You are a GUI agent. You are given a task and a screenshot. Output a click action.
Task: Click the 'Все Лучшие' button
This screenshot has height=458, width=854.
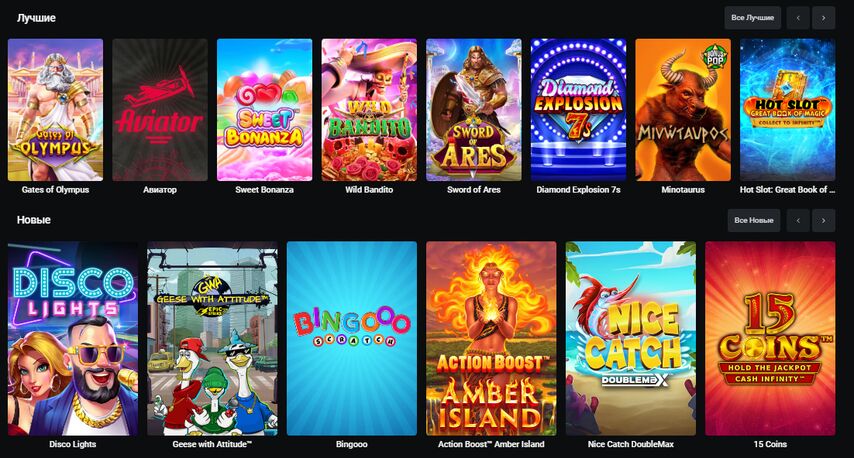pyautogui.click(x=752, y=18)
